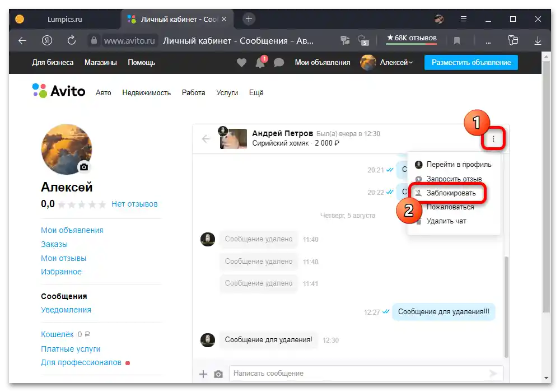Switch to the Lumpics.ru tab
This screenshot has width=560, height=392.
tap(64, 19)
